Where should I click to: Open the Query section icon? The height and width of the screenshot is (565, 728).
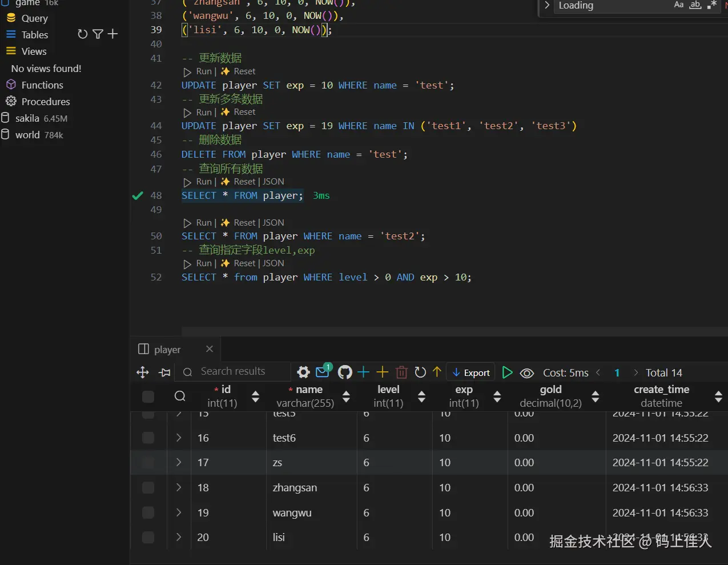click(11, 18)
